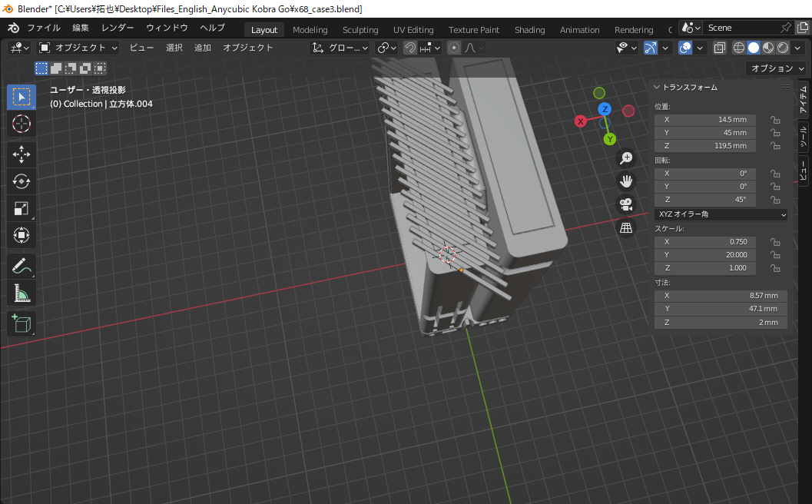
Task: Set selection mode to extend
Action: (x=56, y=68)
